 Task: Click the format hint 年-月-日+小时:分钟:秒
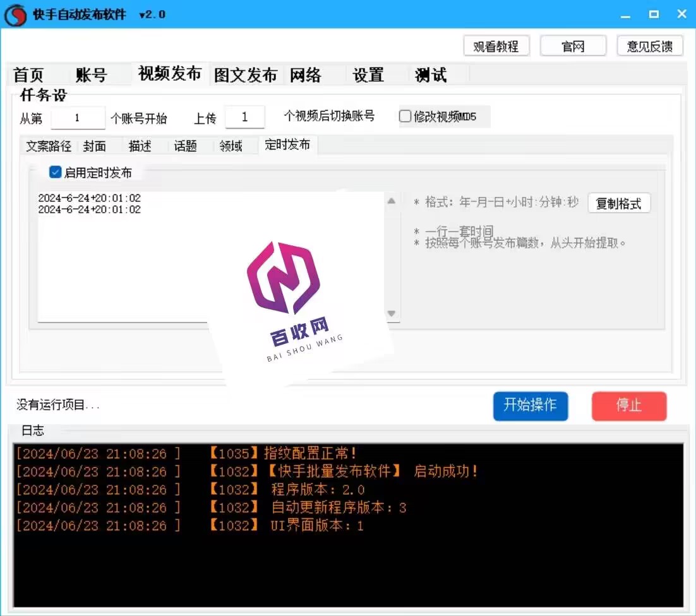click(x=519, y=202)
